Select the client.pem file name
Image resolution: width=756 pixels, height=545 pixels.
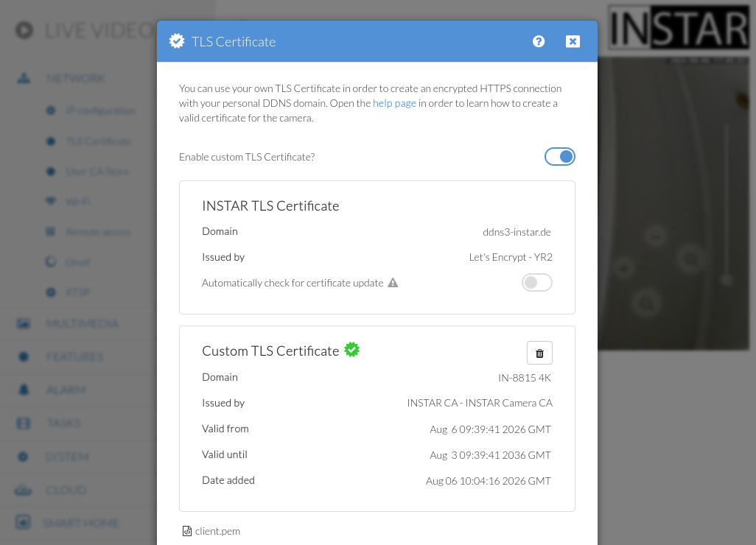click(x=217, y=531)
